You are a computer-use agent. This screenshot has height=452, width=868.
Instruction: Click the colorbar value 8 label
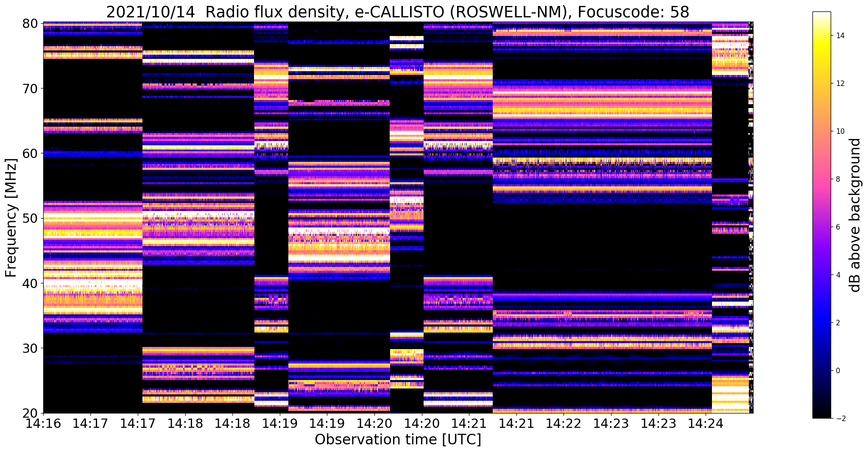837,179
